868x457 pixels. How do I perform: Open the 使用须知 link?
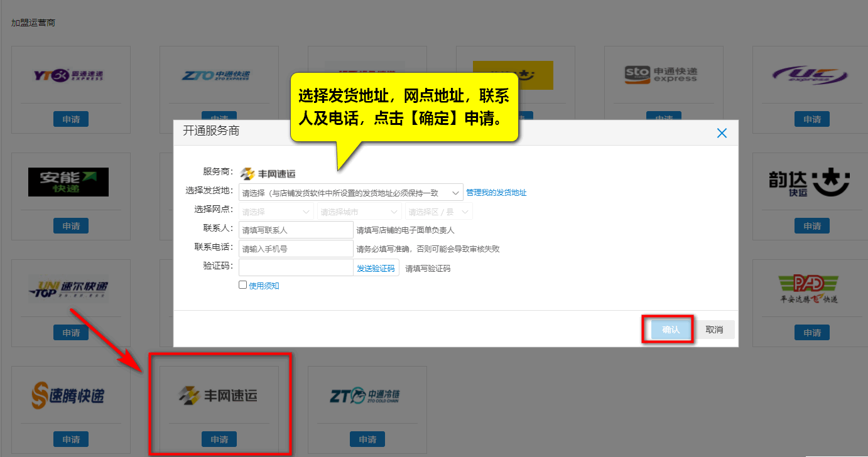point(264,286)
